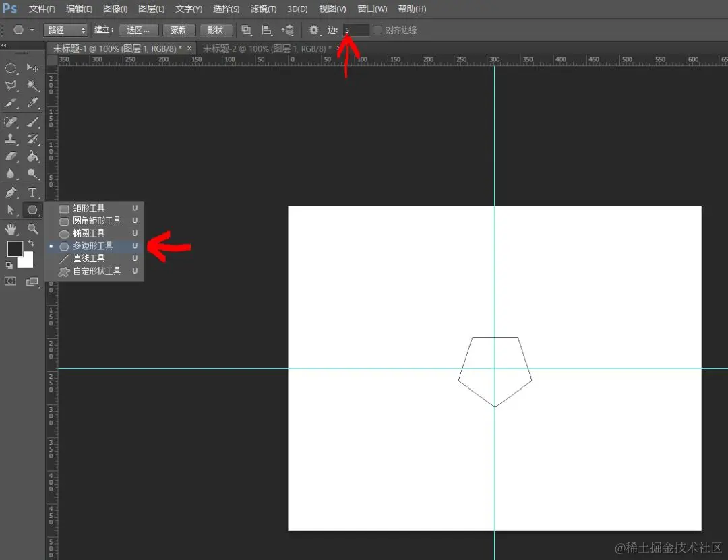
Task: Click the foreground color swatch
Action: click(14, 248)
